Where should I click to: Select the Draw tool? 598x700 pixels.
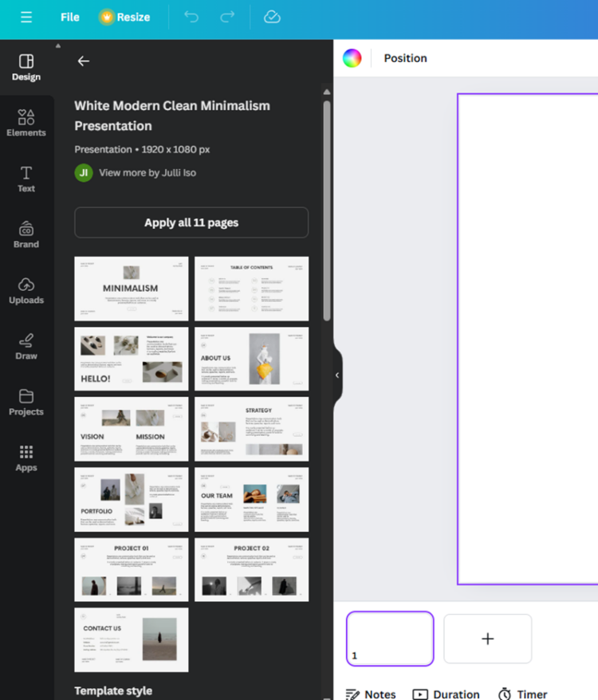[26, 347]
